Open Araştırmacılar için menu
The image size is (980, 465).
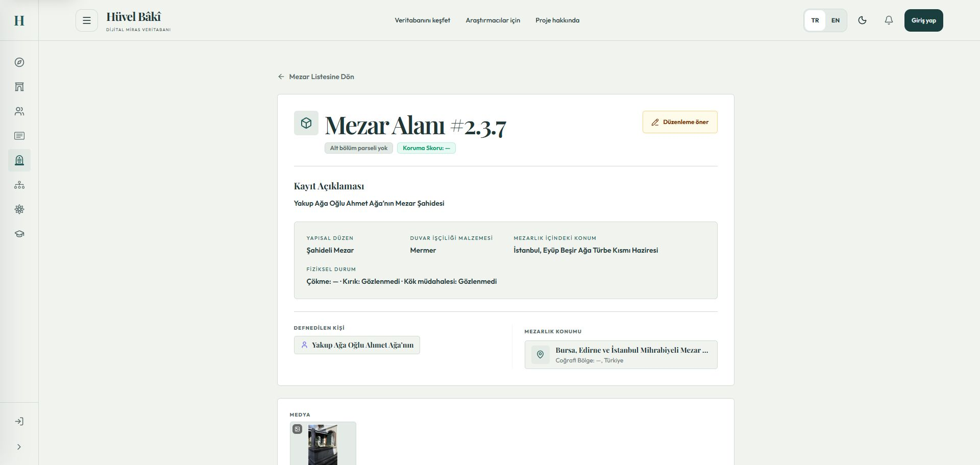pyautogui.click(x=493, y=20)
